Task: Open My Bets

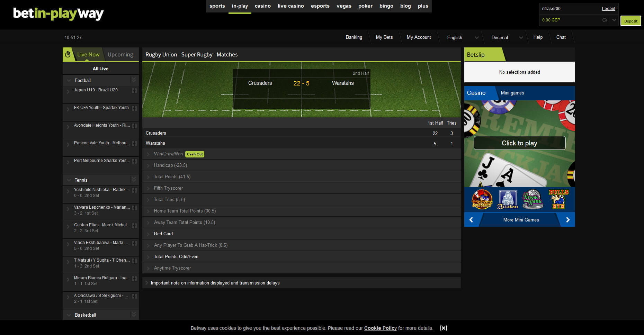Action: pyautogui.click(x=384, y=37)
